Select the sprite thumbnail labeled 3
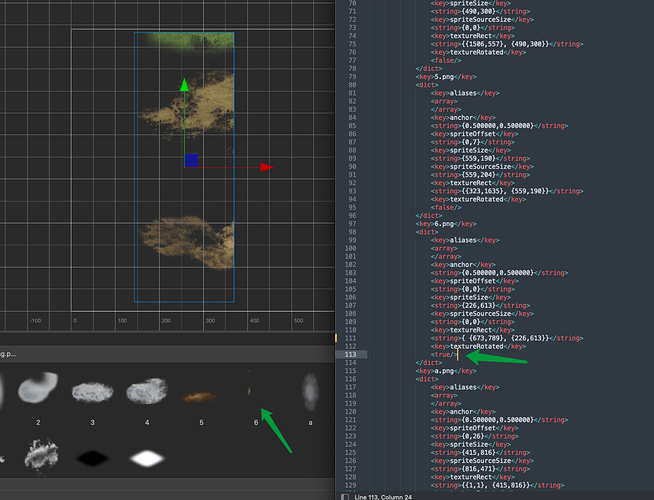654x500 pixels. tap(92, 393)
